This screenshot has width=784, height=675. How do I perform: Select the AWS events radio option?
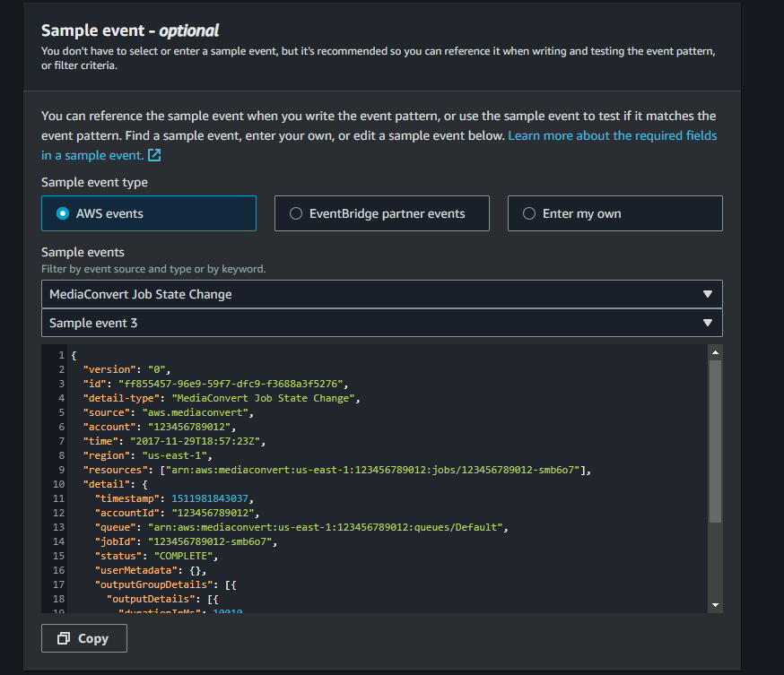[x=63, y=213]
